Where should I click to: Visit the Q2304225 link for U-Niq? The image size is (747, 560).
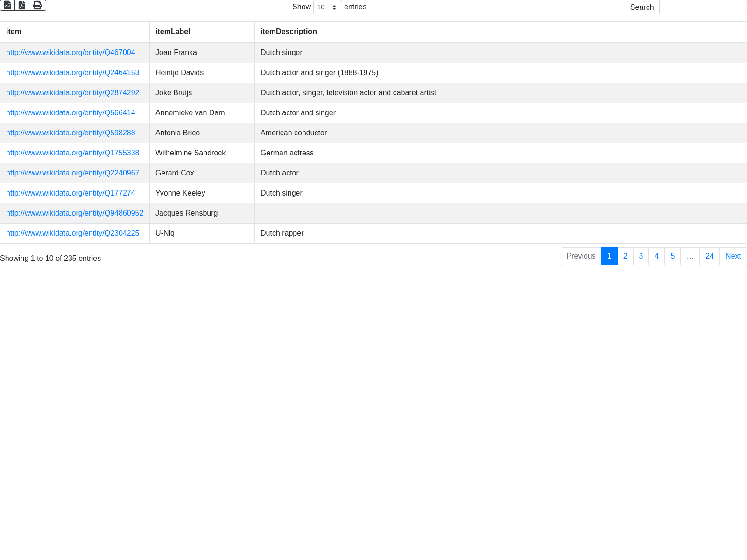[72, 233]
